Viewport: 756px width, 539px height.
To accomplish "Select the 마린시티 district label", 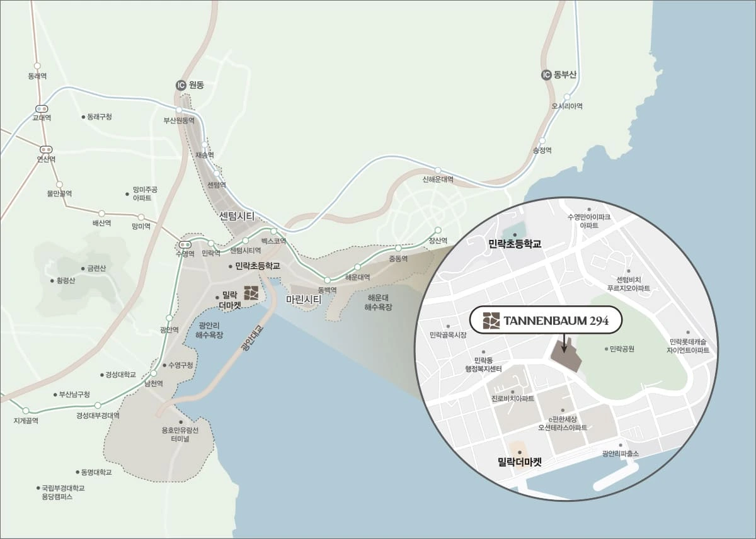I will (x=304, y=300).
